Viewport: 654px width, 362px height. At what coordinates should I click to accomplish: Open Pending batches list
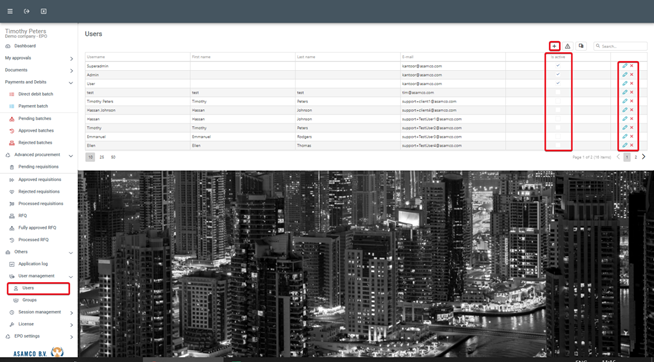pos(35,119)
